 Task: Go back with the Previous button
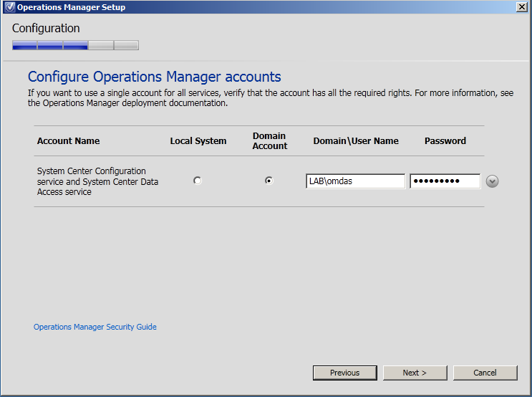point(344,373)
